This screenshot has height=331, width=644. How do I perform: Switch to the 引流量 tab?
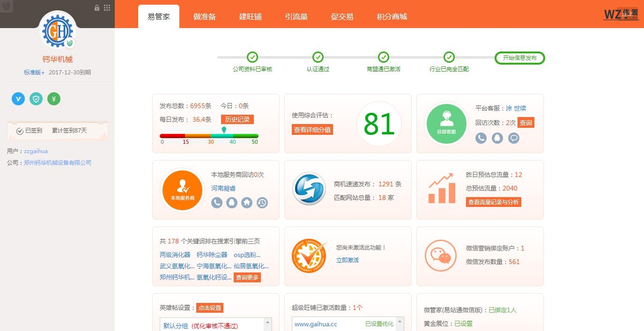tap(296, 16)
